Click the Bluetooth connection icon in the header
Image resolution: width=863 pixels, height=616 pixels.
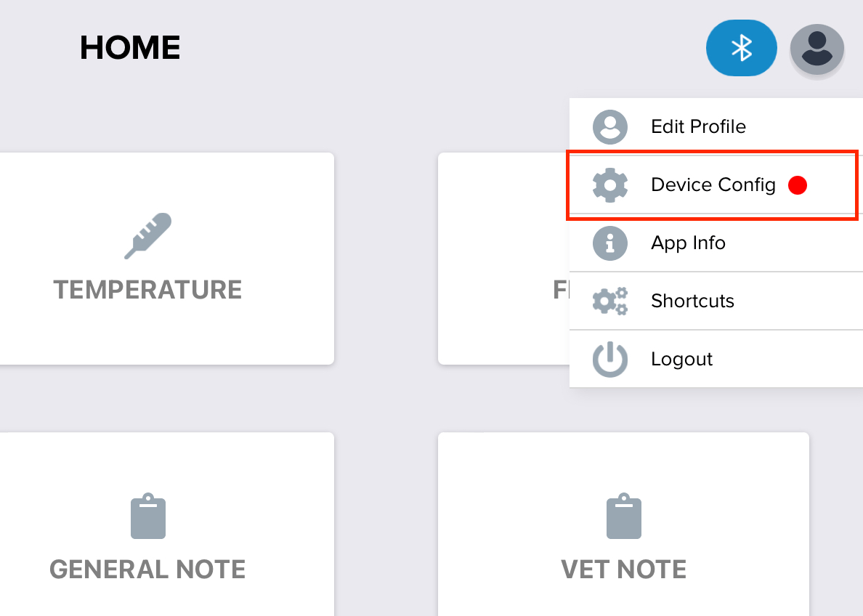click(742, 48)
